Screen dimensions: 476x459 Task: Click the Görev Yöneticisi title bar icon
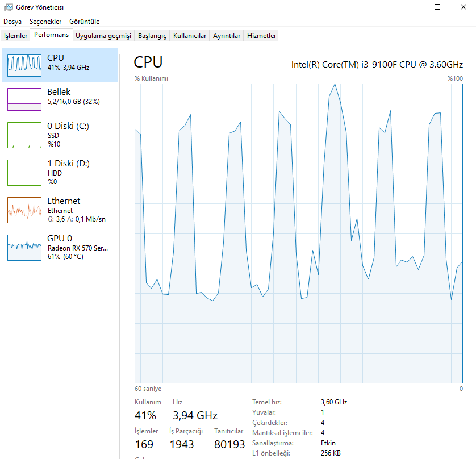tap(8, 7)
